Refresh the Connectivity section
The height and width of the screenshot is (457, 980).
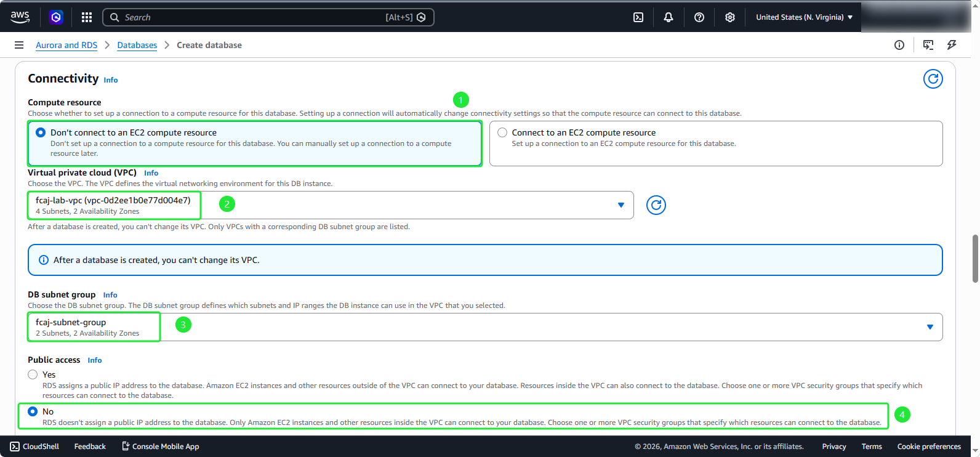(x=933, y=79)
